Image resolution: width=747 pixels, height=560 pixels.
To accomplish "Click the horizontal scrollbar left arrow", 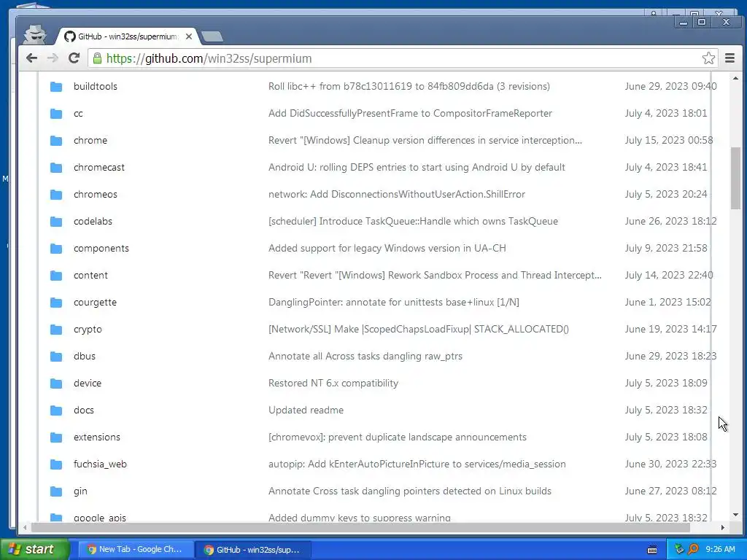I will click(26, 528).
